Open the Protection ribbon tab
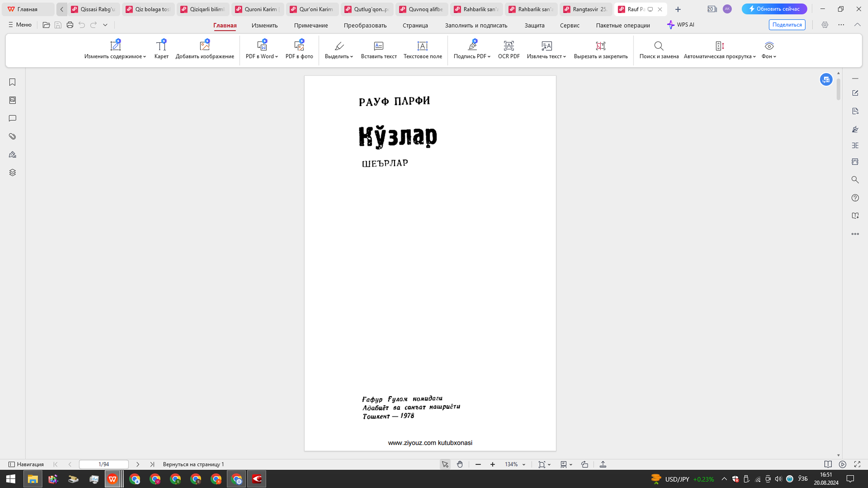The height and width of the screenshot is (488, 868). click(x=534, y=25)
